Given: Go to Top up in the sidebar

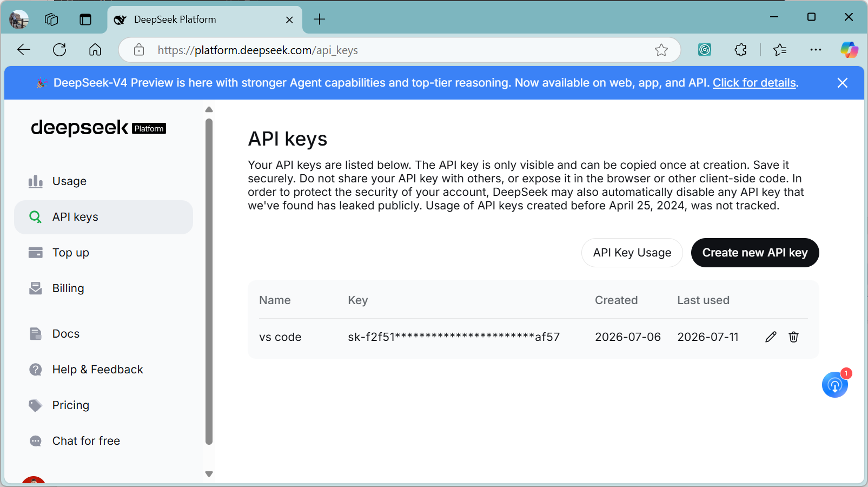Looking at the screenshot, I should (103, 253).
